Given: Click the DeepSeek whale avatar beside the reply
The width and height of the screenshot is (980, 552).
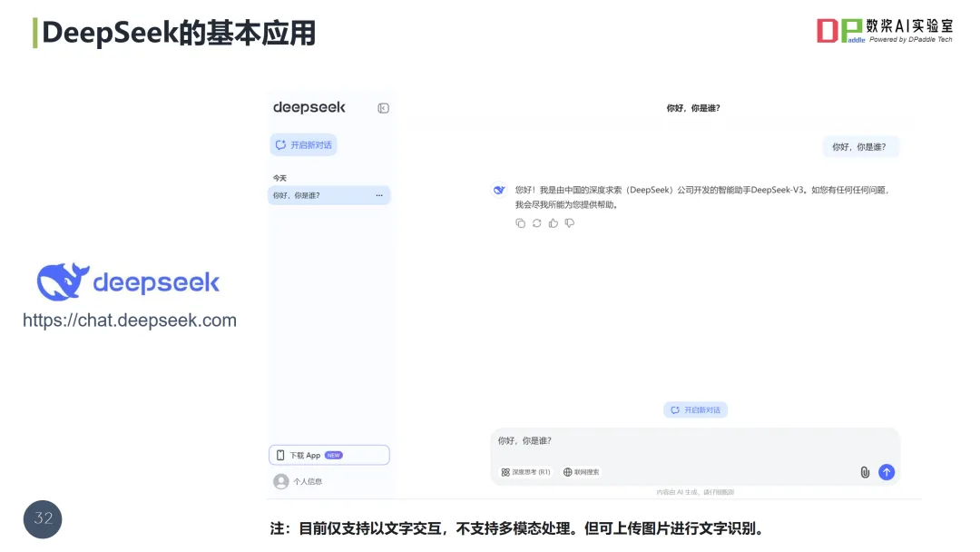Looking at the screenshot, I should tap(499, 190).
